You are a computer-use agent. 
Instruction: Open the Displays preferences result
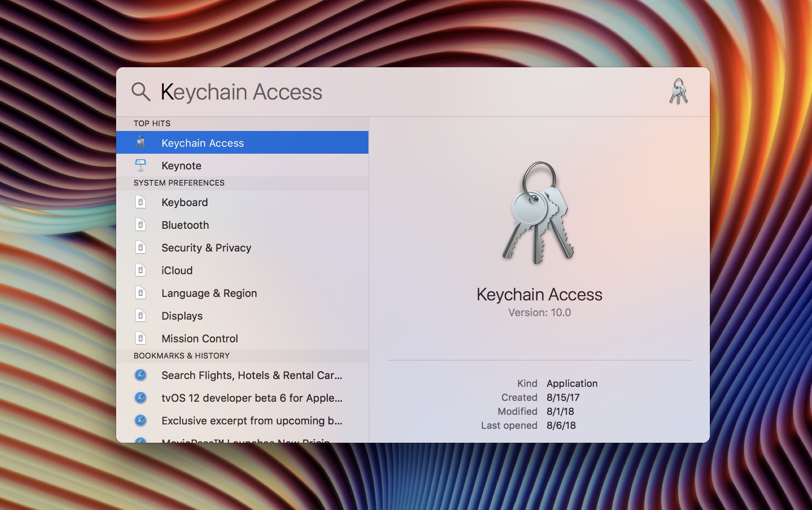pos(182,316)
